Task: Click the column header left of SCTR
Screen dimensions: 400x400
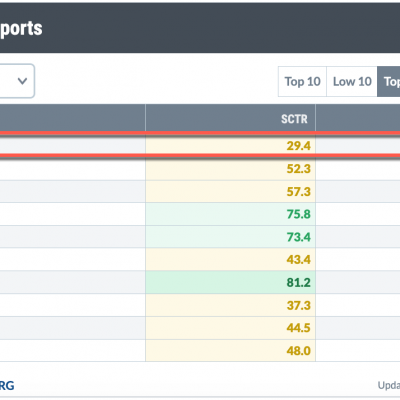Action: [x=73, y=118]
